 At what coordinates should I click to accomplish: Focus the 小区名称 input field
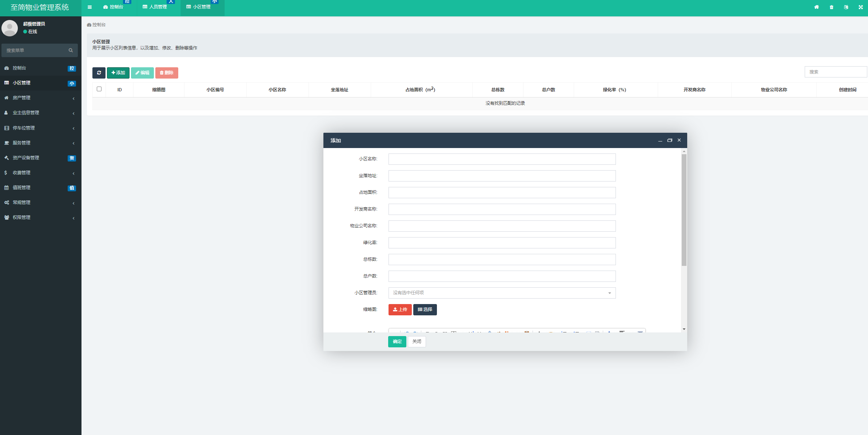[502, 159]
